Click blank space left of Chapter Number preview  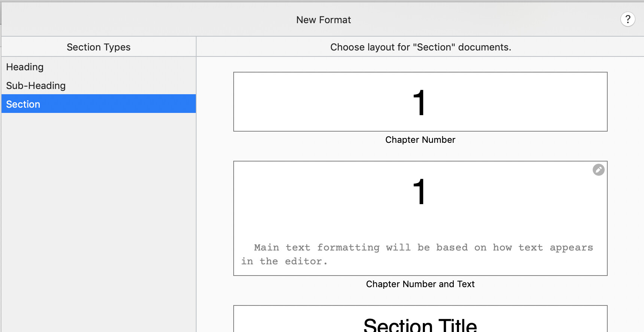215,102
